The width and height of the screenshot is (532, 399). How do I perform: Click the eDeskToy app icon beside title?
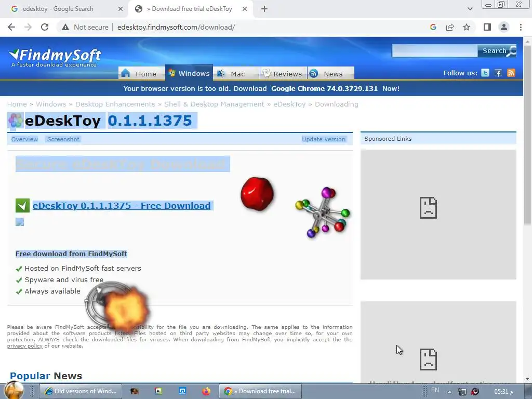pyautogui.click(x=15, y=121)
